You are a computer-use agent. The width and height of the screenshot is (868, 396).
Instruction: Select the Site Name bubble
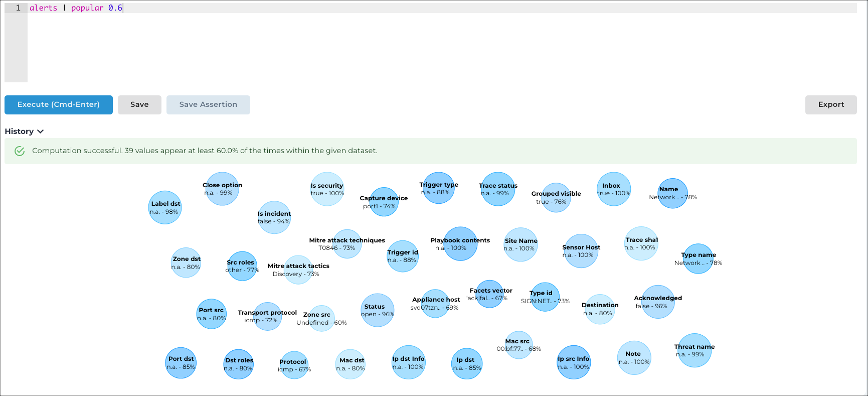520,244
